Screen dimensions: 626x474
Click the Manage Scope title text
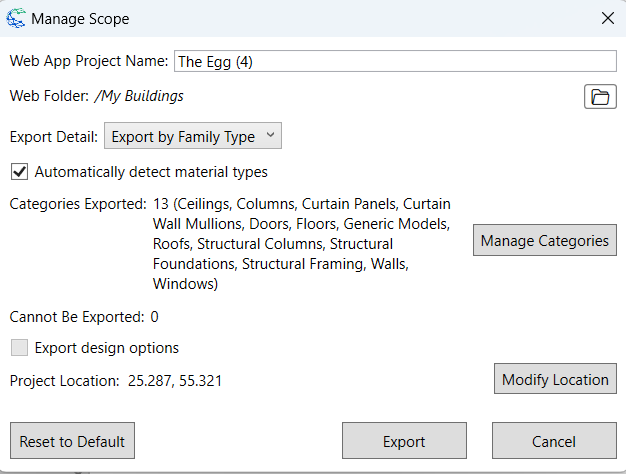[80, 18]
